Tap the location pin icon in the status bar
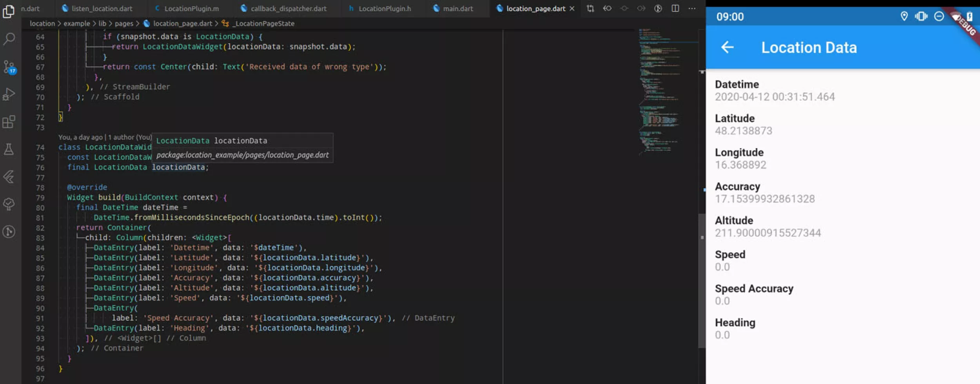The width and height of the screenshot is (980, 384). [x=904, y=16]
